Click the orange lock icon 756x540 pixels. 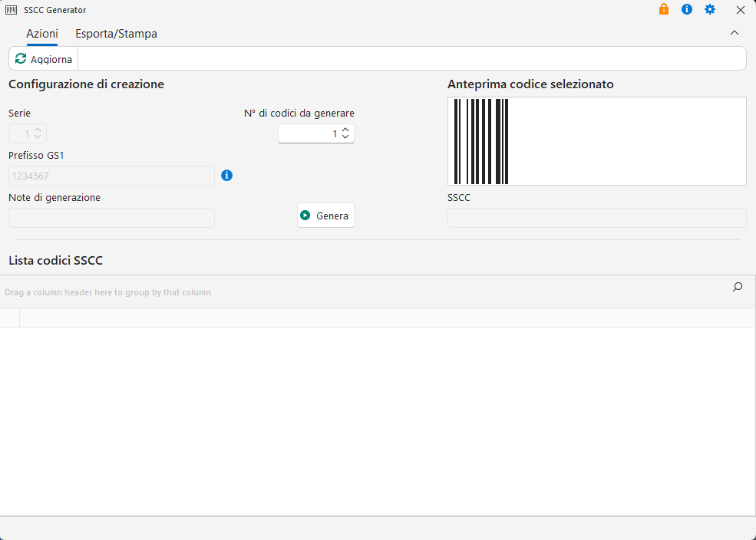[x=664, y=10]
